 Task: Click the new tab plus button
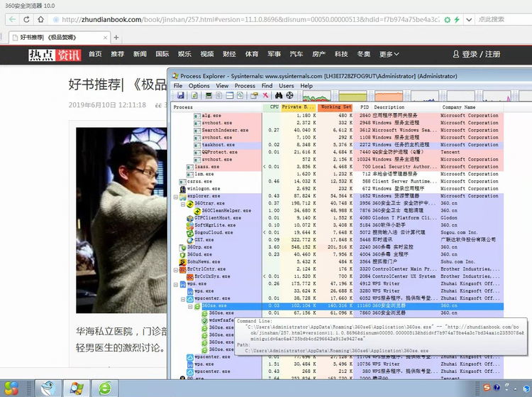[x=116, y=38]
